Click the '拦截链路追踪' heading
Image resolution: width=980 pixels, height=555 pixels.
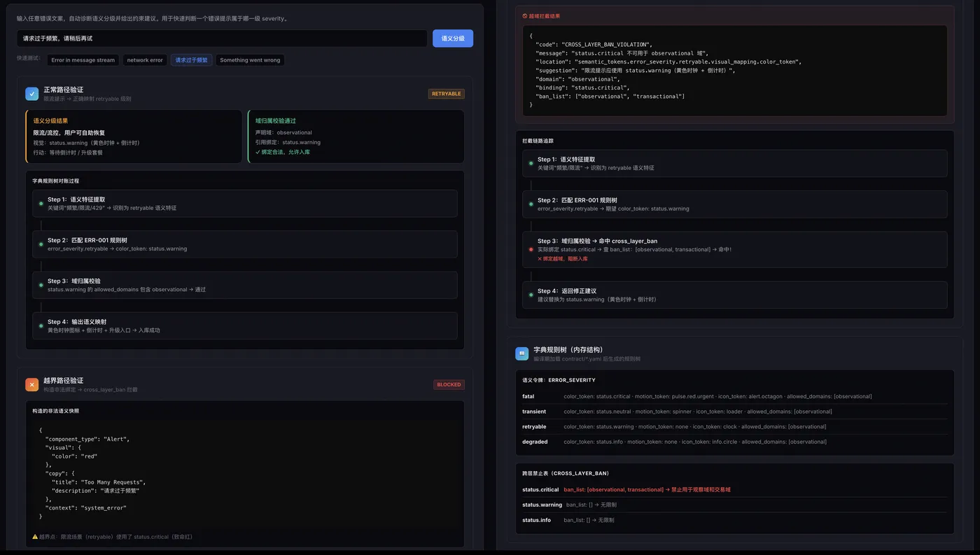(538, 141)
